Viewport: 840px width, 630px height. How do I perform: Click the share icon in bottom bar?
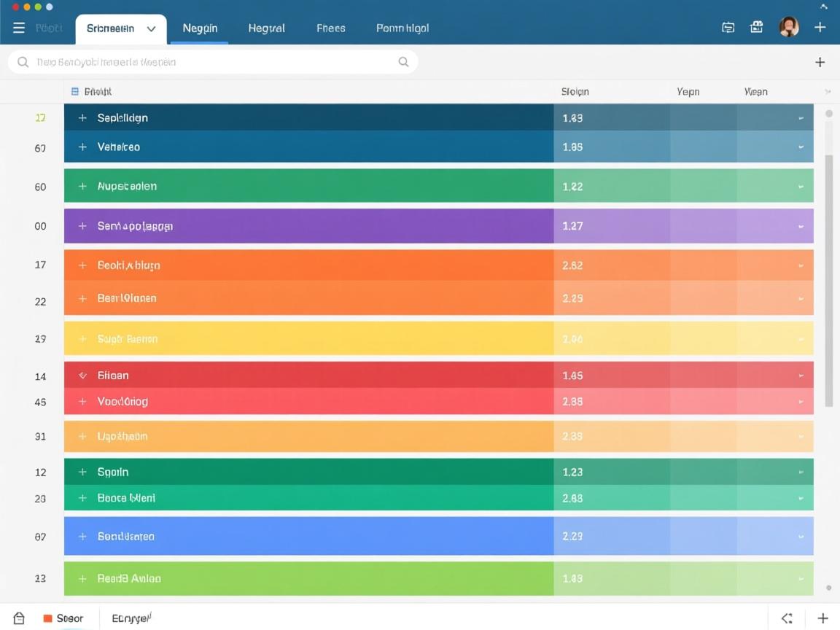click(x=787, y=618)
